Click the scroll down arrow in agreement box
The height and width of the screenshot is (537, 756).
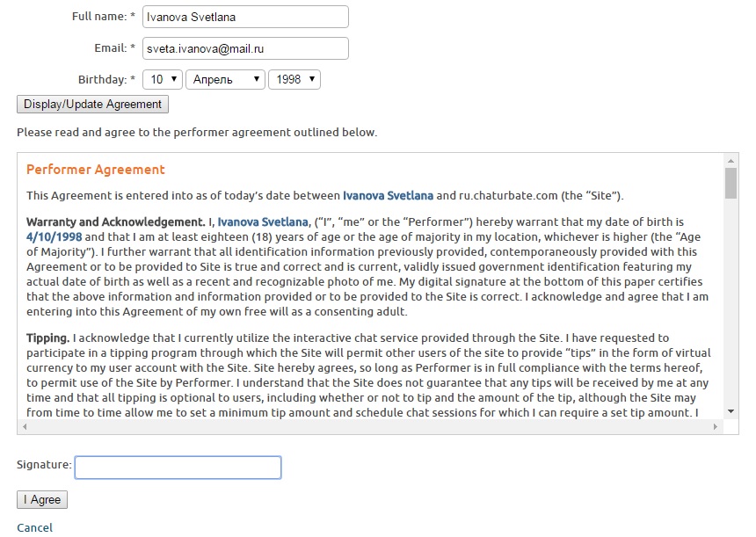[731, 410]
